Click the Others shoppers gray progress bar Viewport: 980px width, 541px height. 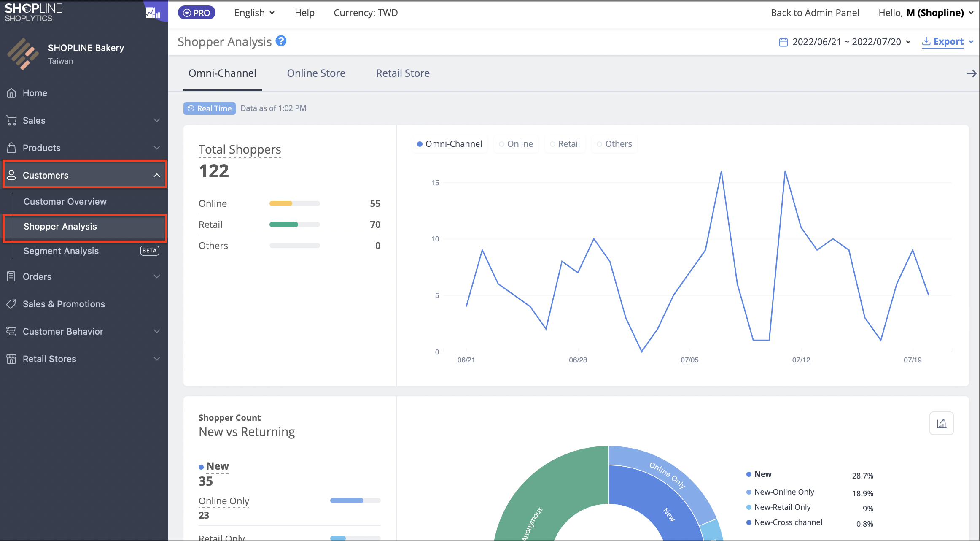point(295,246)
